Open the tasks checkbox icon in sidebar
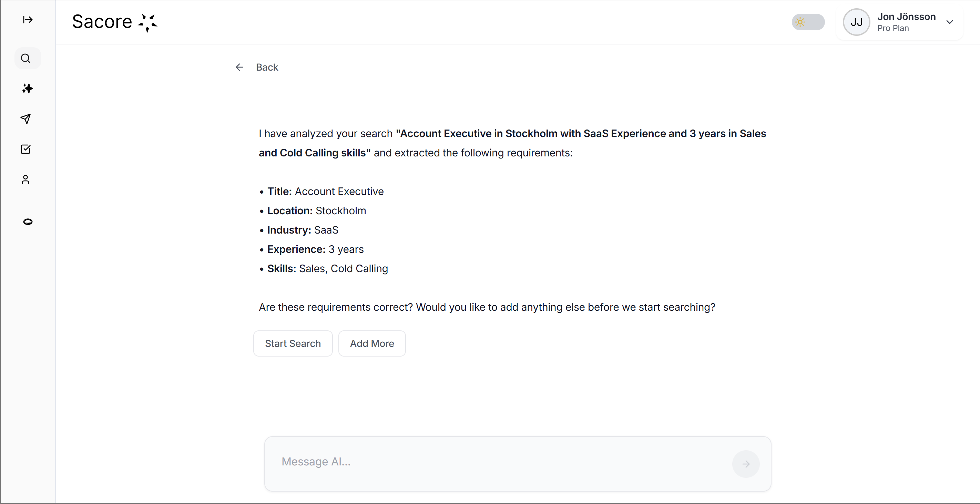 (25, 149)
